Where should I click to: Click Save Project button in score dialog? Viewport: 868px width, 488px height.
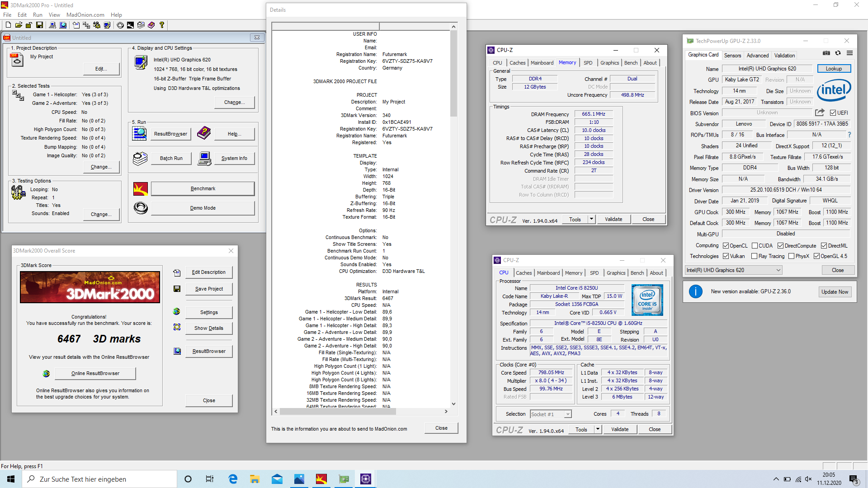tap(209, 289)
